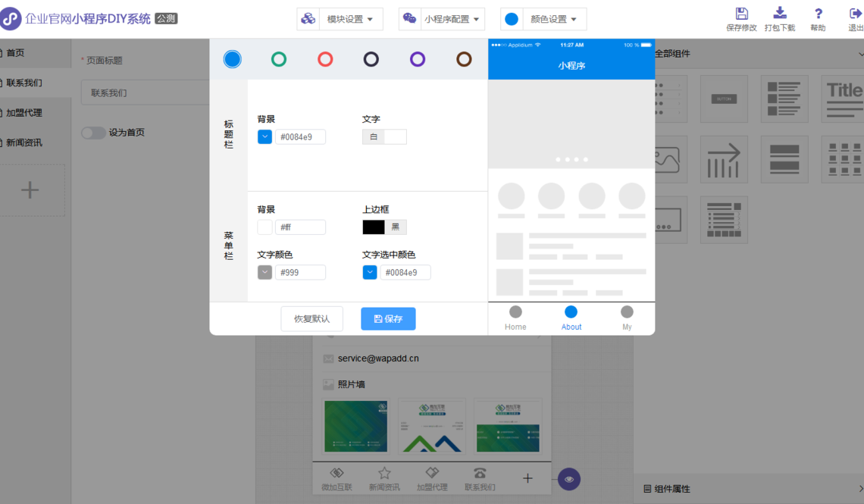Screen dimensions: 864x504
Task: Open the Module Settings (模块设置) dropdown
Action: [x=340, y=19]
